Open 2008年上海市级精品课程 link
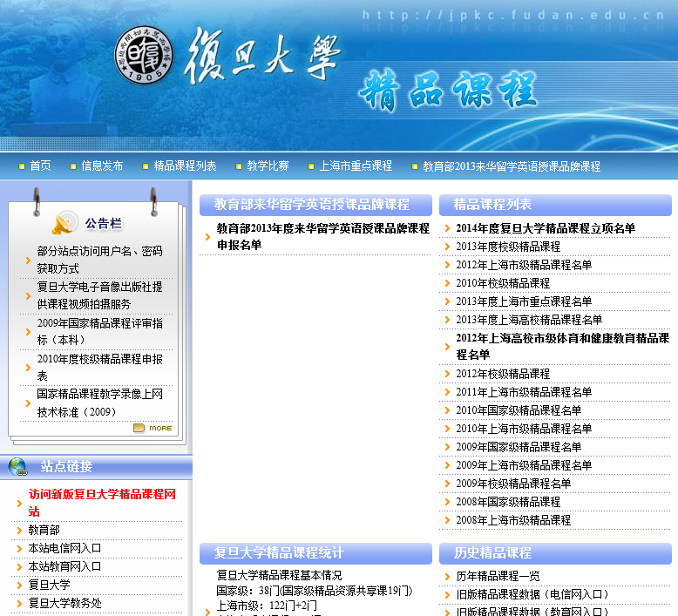The width and height of the screenshot is (678, 616). [x=513, y=520]
